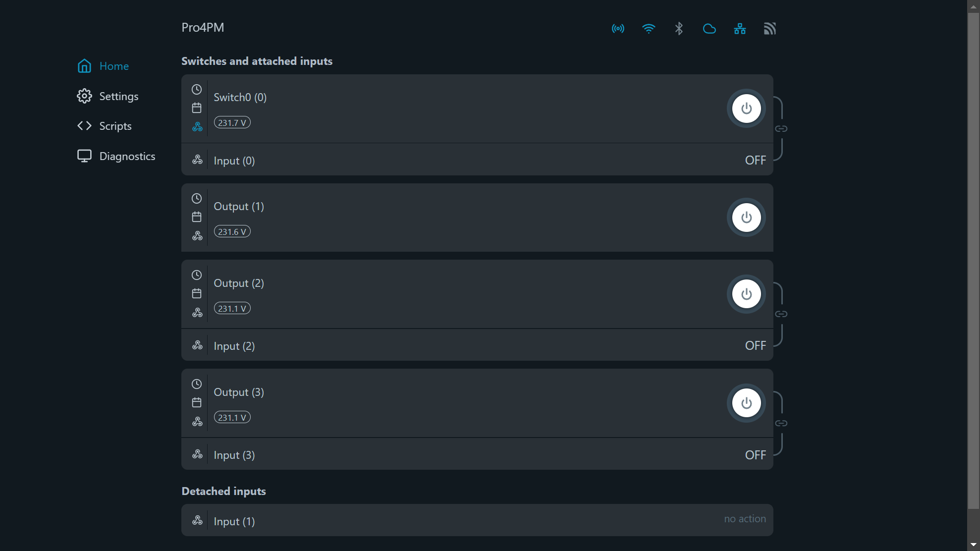Toggle Output (2) on
The height and width of the screenshot is (551, 980).
746,294
